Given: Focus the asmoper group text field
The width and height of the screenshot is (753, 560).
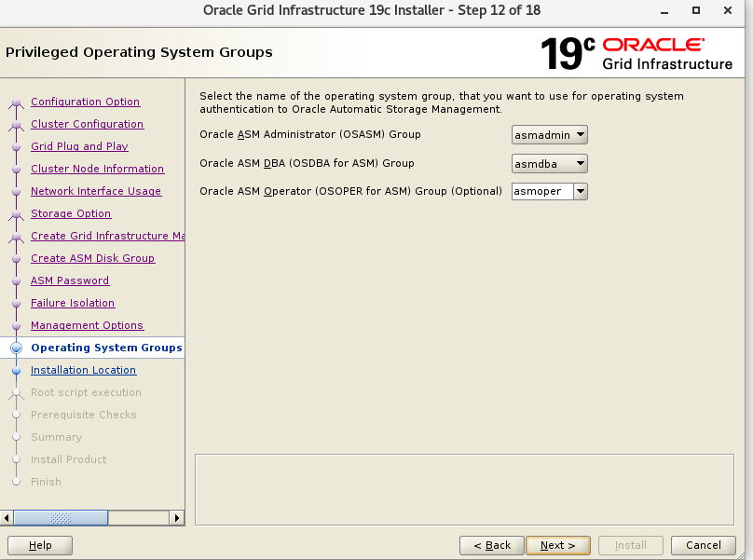Looking at the screenshot, I should pyautogui.click(x=542, y=191).
